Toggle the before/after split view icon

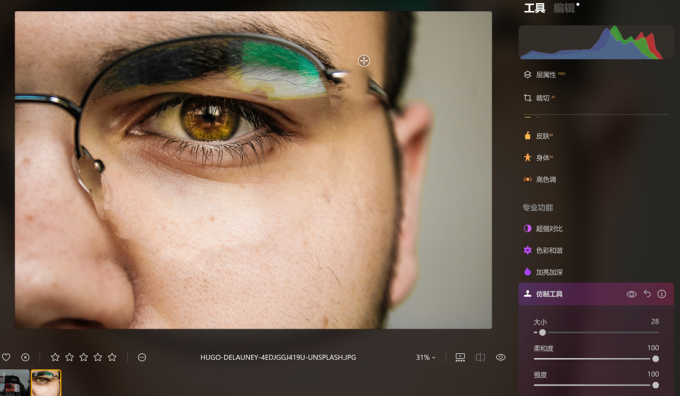coord(481,357)
